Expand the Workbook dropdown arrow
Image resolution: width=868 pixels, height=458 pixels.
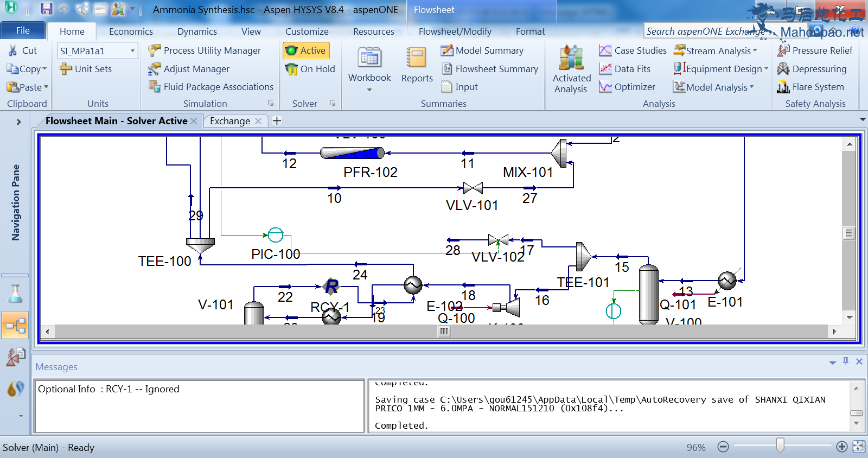(x=369, y=90)
